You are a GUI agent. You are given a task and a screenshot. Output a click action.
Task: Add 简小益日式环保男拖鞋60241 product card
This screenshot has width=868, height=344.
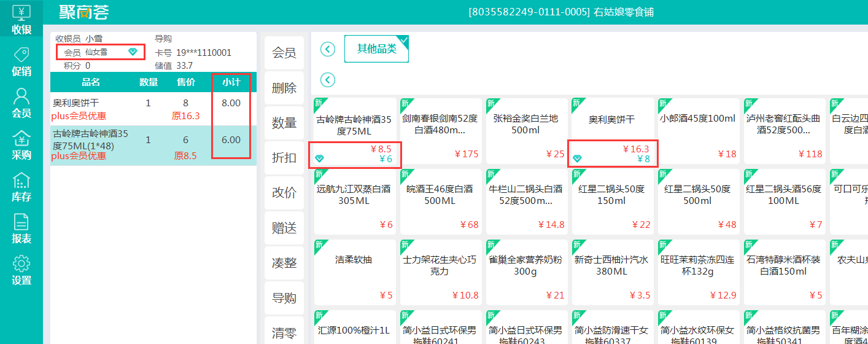click(440, 327)
